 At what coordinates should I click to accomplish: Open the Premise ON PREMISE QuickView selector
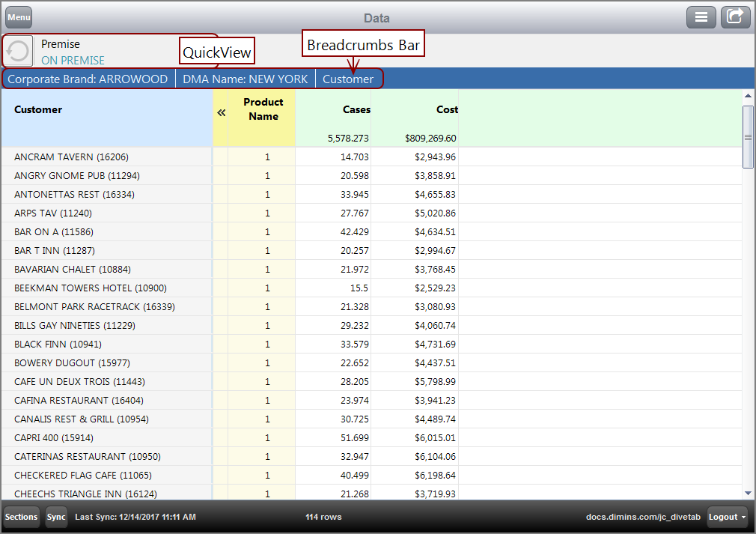pyautogui.click(x=73, y=52)
